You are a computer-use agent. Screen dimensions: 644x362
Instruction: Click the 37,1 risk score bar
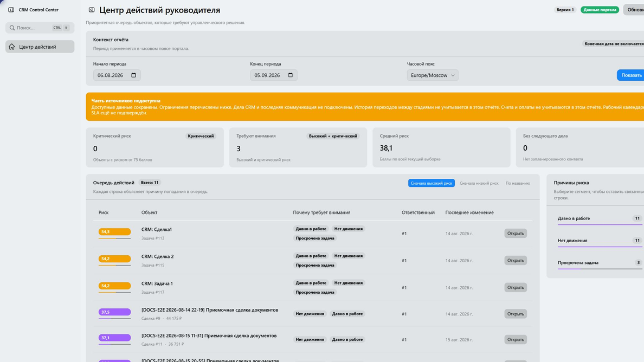[114, 338]
